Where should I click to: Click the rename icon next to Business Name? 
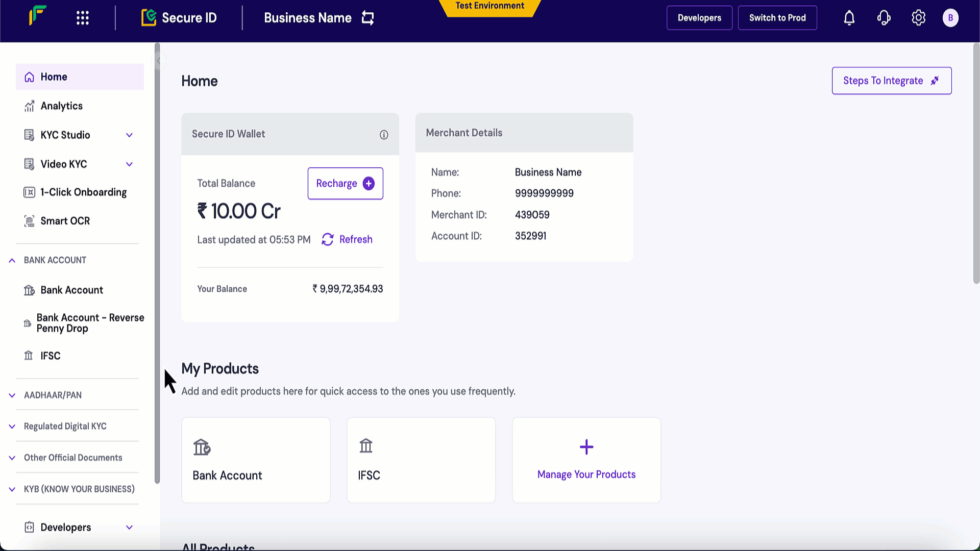tap(367, 17)
